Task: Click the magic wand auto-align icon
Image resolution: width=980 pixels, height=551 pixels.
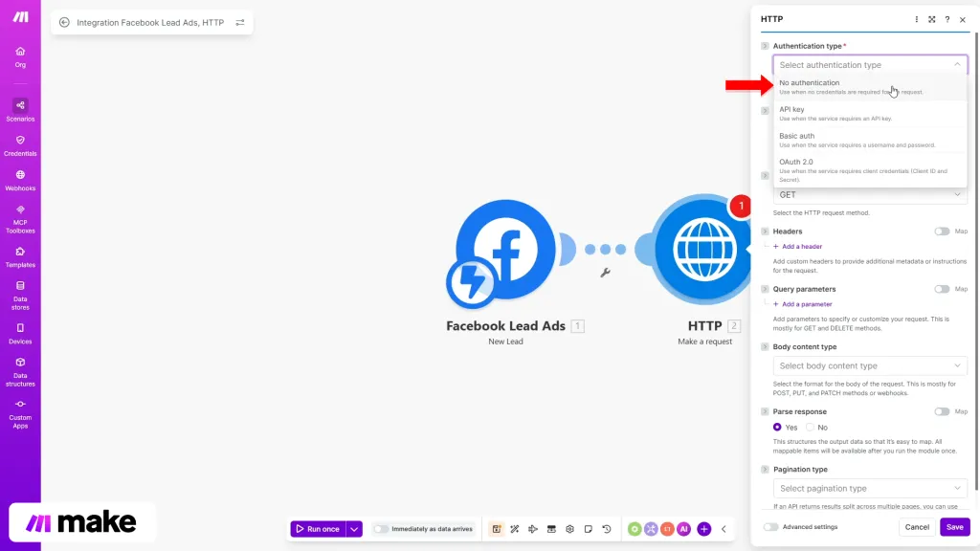Action: point(514,529)
